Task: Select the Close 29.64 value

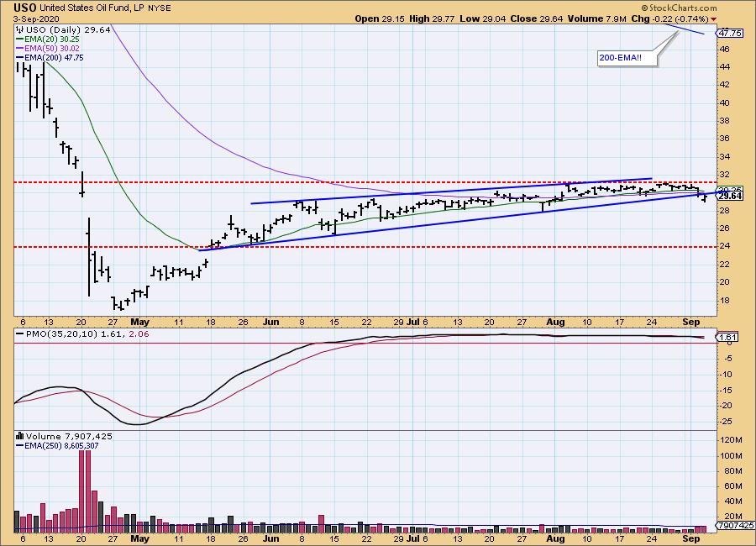Action: click(537, 18)
